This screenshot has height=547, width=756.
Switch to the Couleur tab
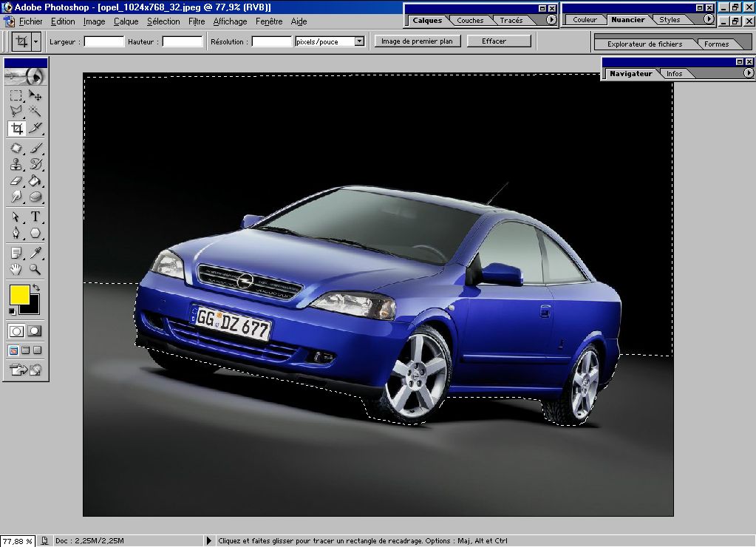pos(585,20)
